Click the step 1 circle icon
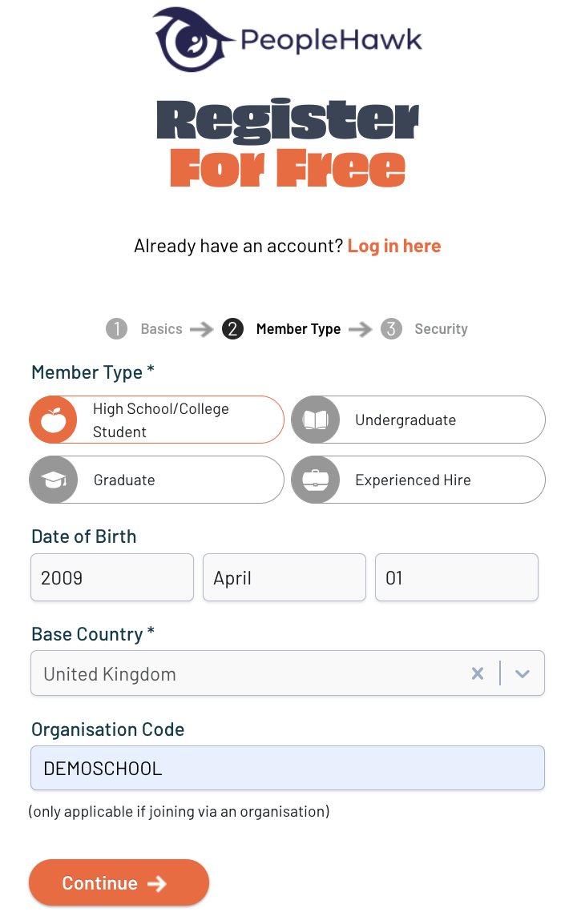585x924 pixels. [x=116, y=328]
